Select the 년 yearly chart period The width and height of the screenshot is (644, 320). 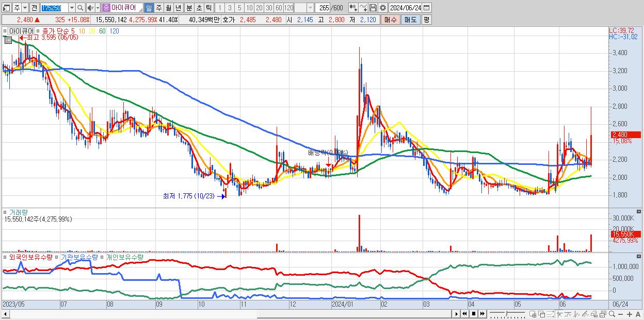178,8
